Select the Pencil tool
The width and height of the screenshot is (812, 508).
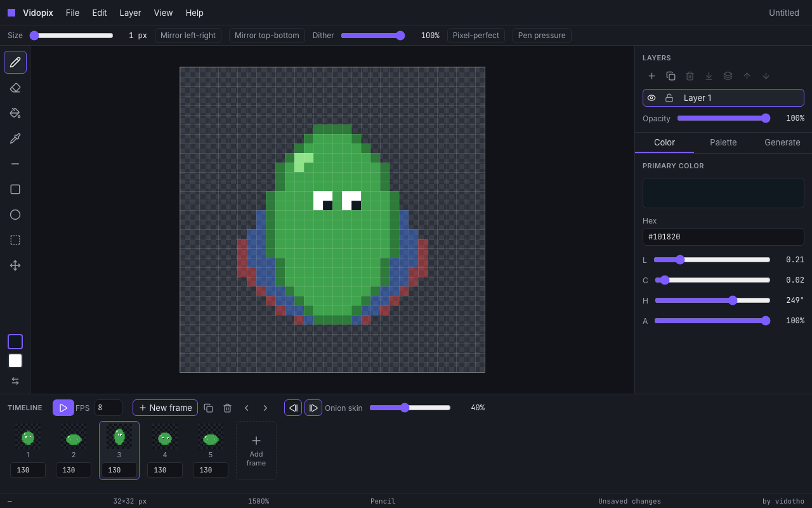point(15,62)
